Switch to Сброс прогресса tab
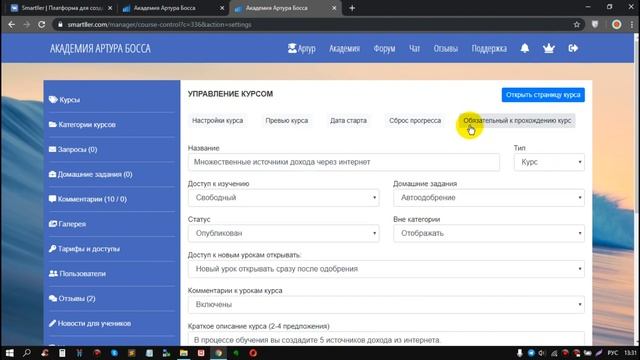Screen dimensions: 640x360 415,120
